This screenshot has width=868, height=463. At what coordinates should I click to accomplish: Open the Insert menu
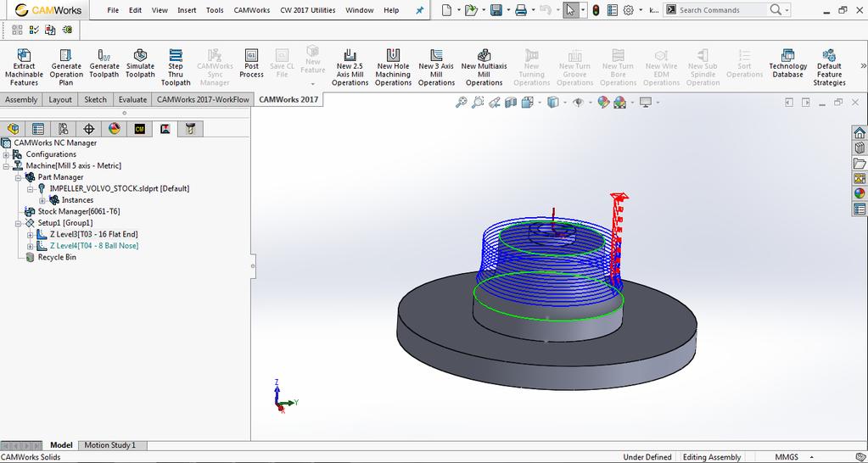click(187, 10)
